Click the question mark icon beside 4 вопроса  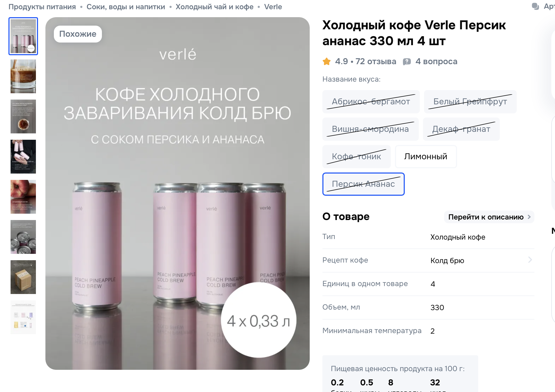pyautogui.click(x=407, y=62)
